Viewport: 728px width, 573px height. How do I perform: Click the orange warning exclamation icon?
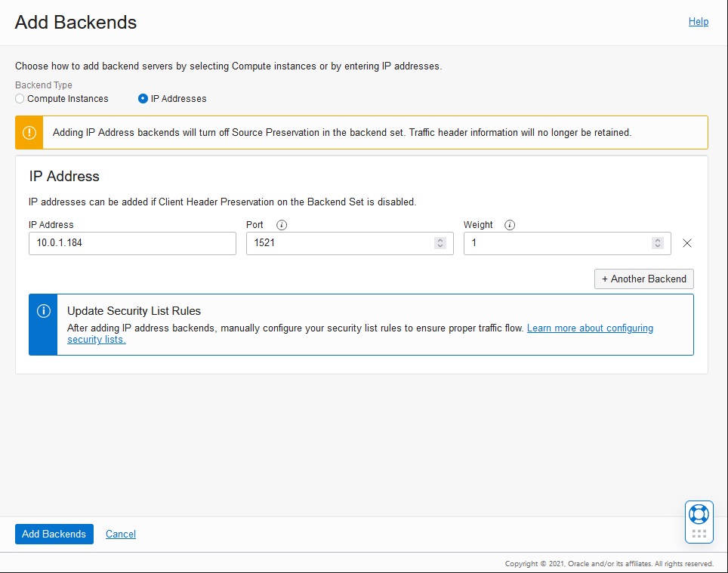click(x=29, y=133)
